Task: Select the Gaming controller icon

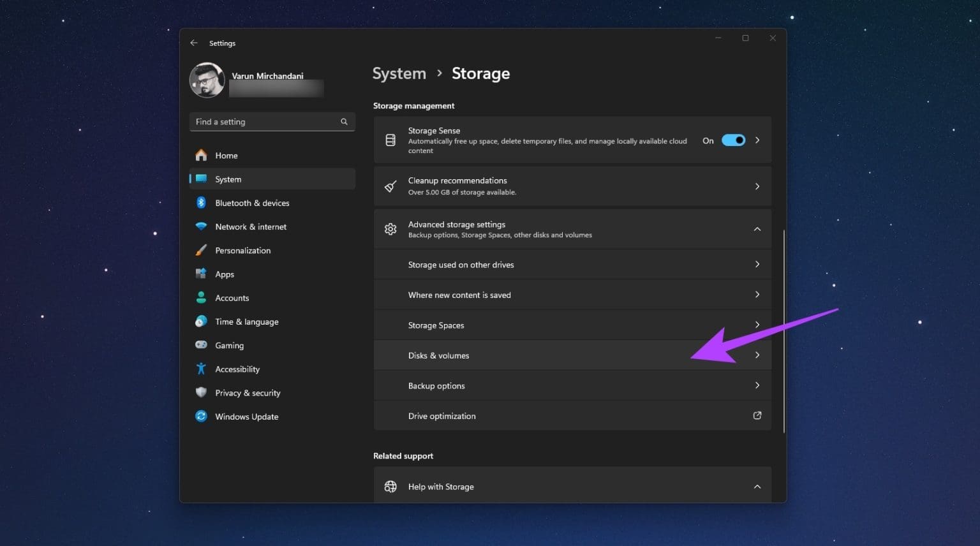Action: point(201,344)
